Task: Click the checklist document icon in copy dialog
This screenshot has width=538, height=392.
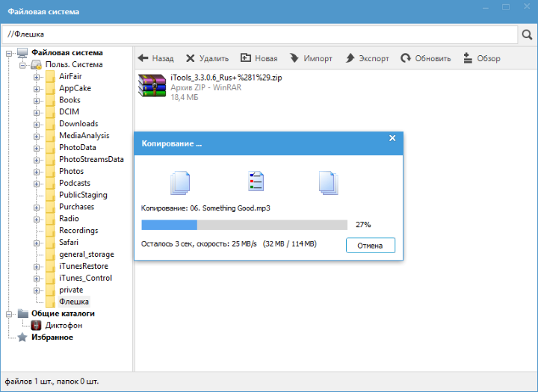Action: (x=256, y=181)
